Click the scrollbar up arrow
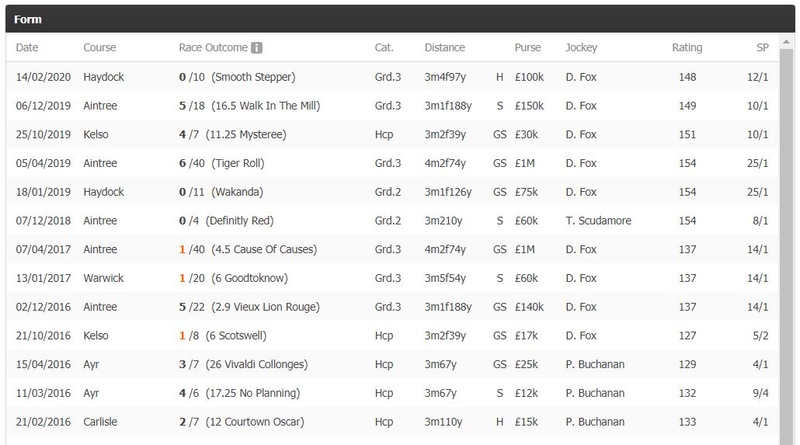The image size is (800, 445). [x=786, y=41]
